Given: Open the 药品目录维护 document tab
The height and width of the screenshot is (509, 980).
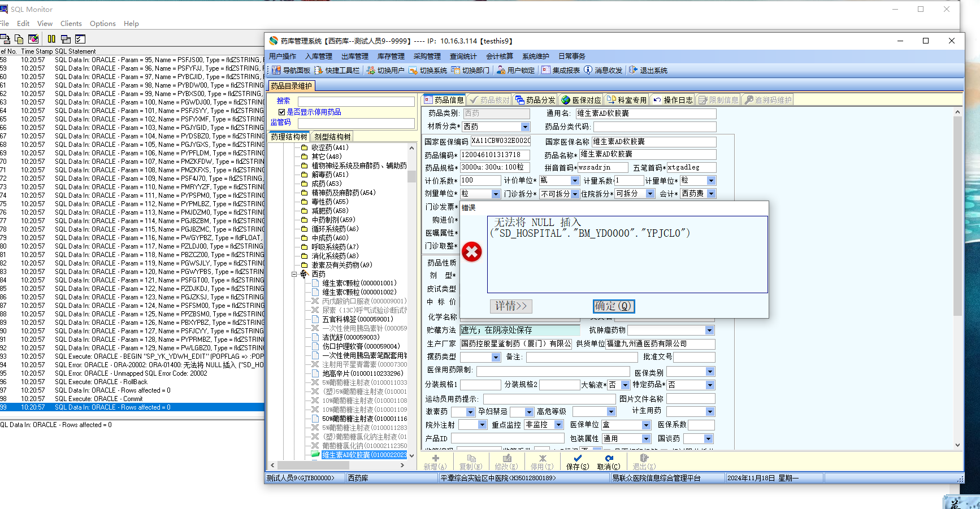Looking at the screenshot, I should (291, 86).
